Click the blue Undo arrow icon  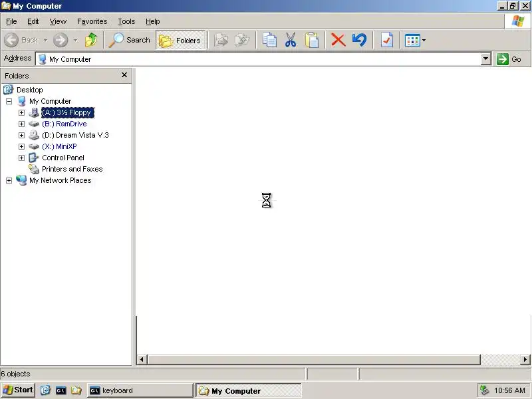359,40
